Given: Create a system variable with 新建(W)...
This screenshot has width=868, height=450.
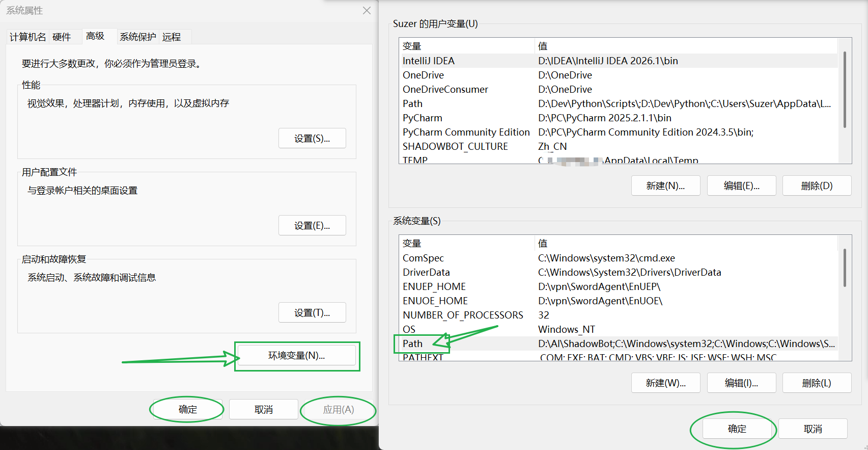Looking at the screenshot, I should (x=666, y=383).
